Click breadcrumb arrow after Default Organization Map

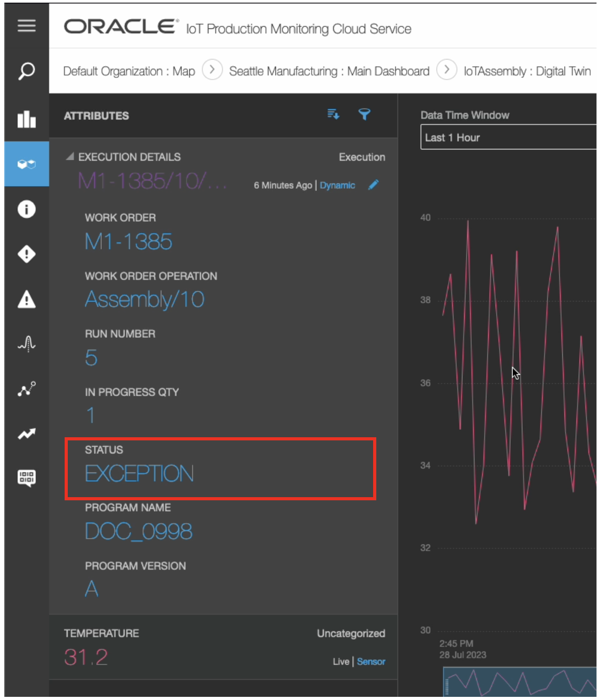(212, 70)
